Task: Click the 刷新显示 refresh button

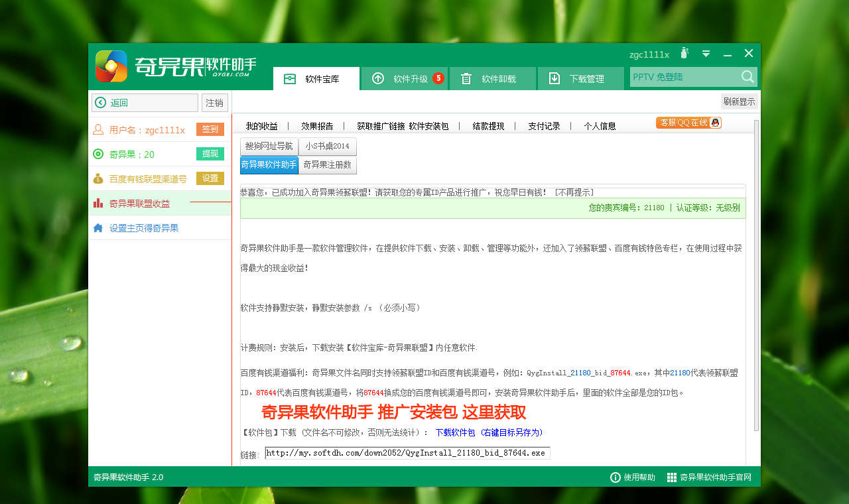Action: pos(740,101)
